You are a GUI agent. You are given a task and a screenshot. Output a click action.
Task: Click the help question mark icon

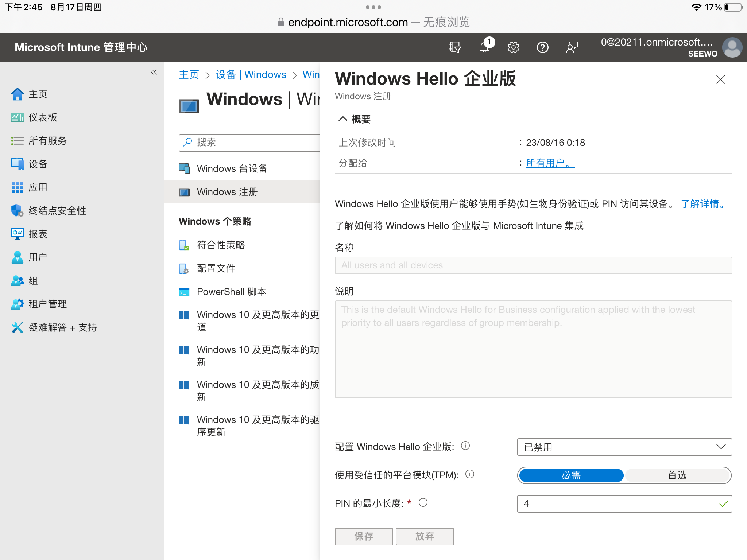[542, 47]
